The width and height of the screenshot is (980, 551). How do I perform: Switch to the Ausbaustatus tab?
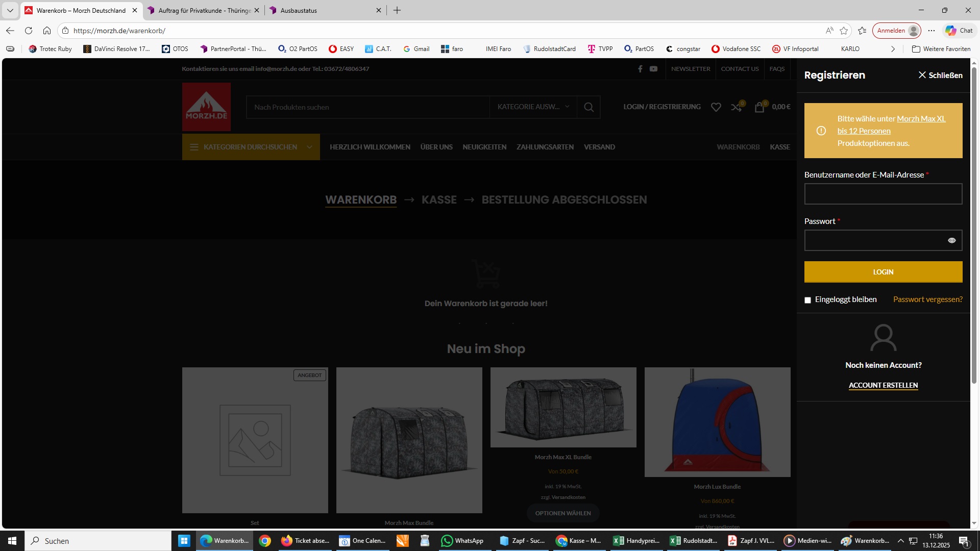299,10
